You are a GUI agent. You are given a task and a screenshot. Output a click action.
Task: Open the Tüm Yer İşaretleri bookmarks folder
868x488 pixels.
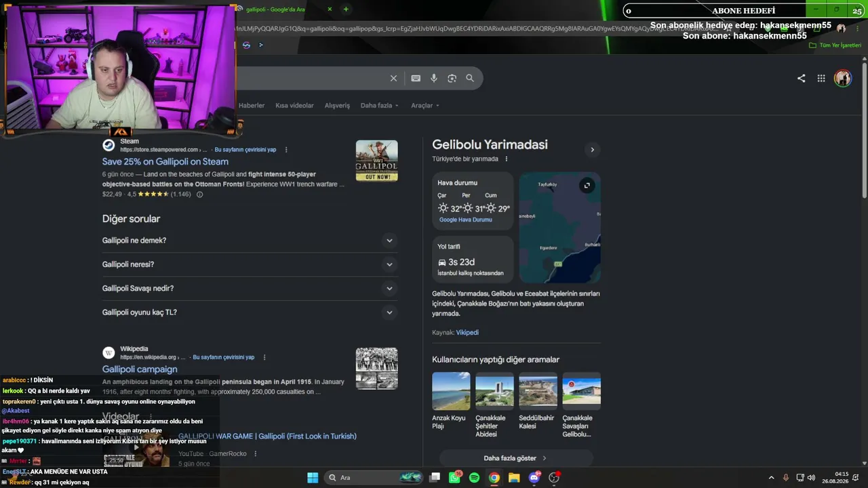835,45
